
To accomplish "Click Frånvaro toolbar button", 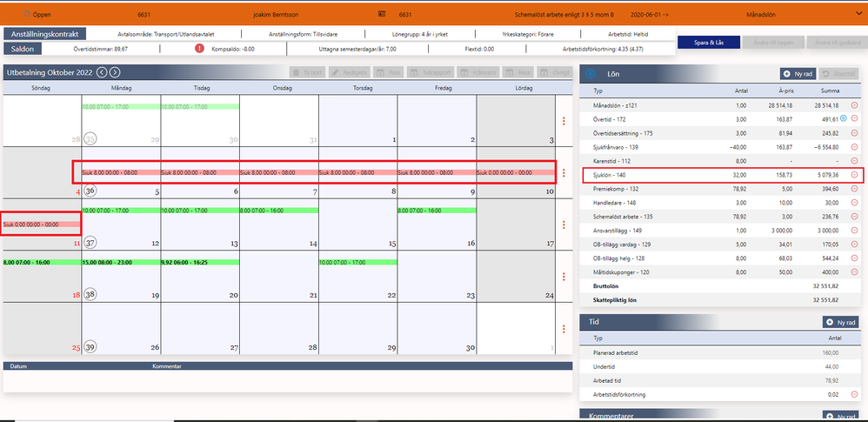I will click(x=480, y=72).
